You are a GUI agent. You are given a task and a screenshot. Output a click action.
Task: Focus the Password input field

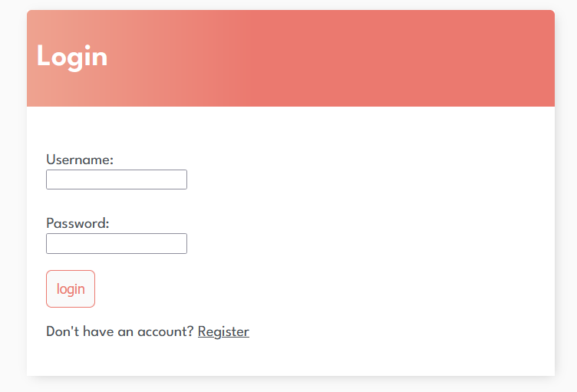coord(117,244)
